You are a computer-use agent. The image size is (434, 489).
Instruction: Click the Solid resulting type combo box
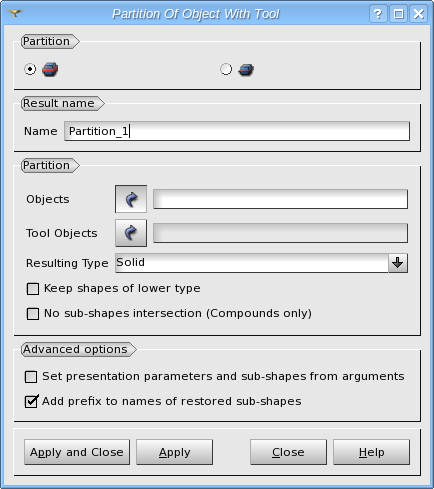point(261,263)
